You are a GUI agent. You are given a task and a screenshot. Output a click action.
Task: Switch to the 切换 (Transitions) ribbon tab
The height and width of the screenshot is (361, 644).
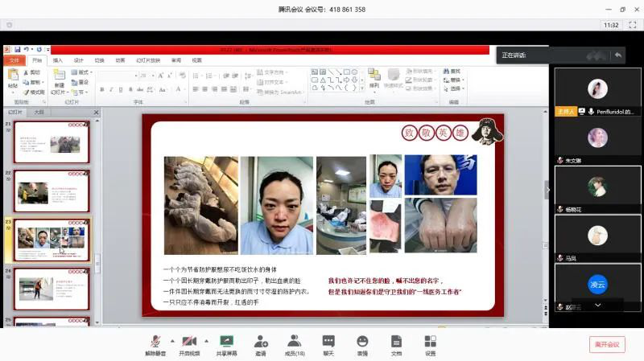(99, 60)
